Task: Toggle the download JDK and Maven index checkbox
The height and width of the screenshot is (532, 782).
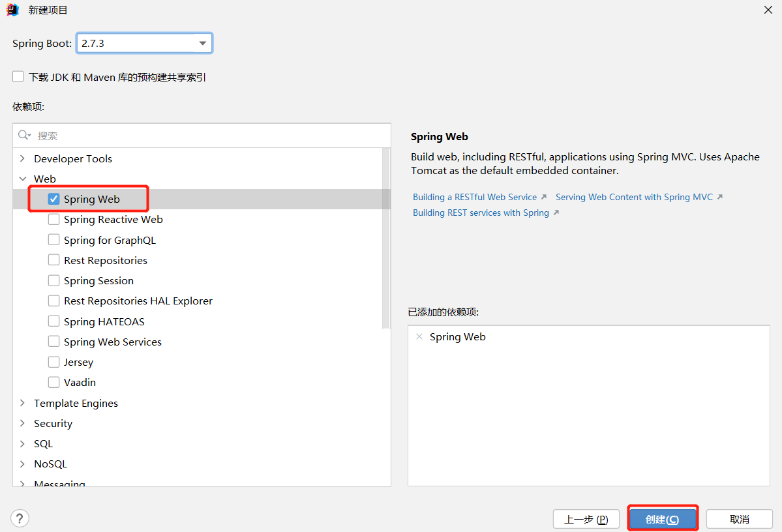Action: [18, 77]
